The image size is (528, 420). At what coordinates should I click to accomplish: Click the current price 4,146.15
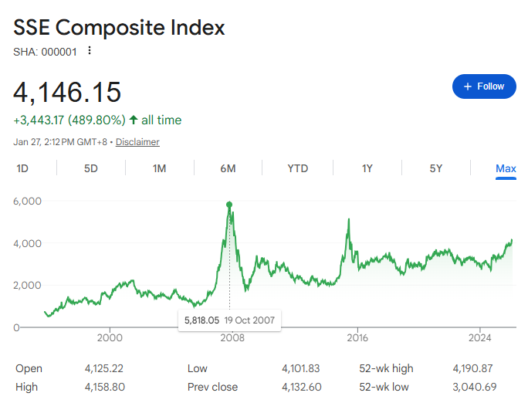point(67,92)
